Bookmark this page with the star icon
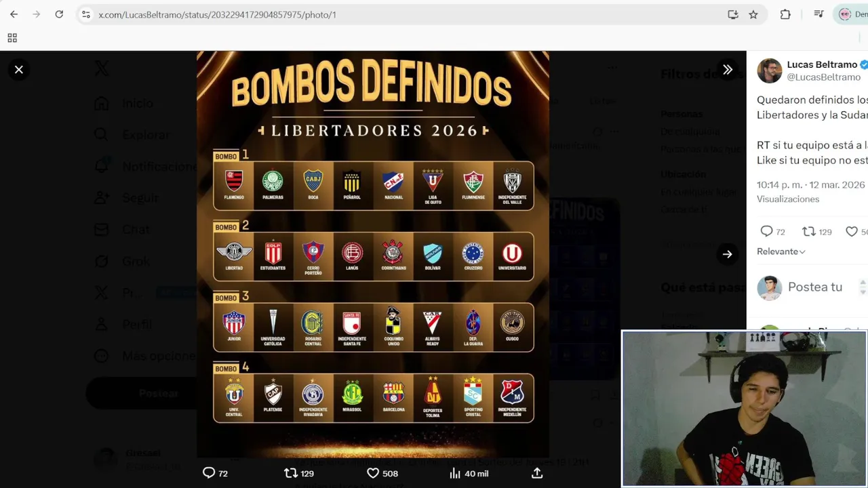 tap(753, 14)
